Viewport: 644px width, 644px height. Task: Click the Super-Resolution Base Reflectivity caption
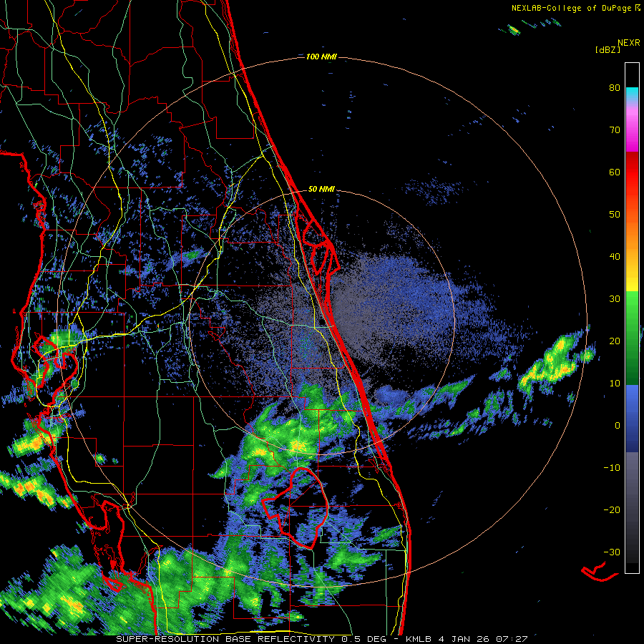[x=225, y=639]
